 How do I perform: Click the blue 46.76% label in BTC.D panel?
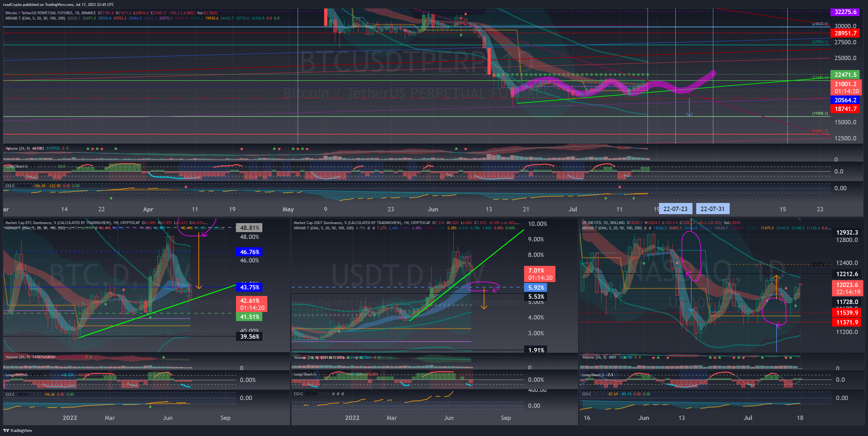(249, 252)
